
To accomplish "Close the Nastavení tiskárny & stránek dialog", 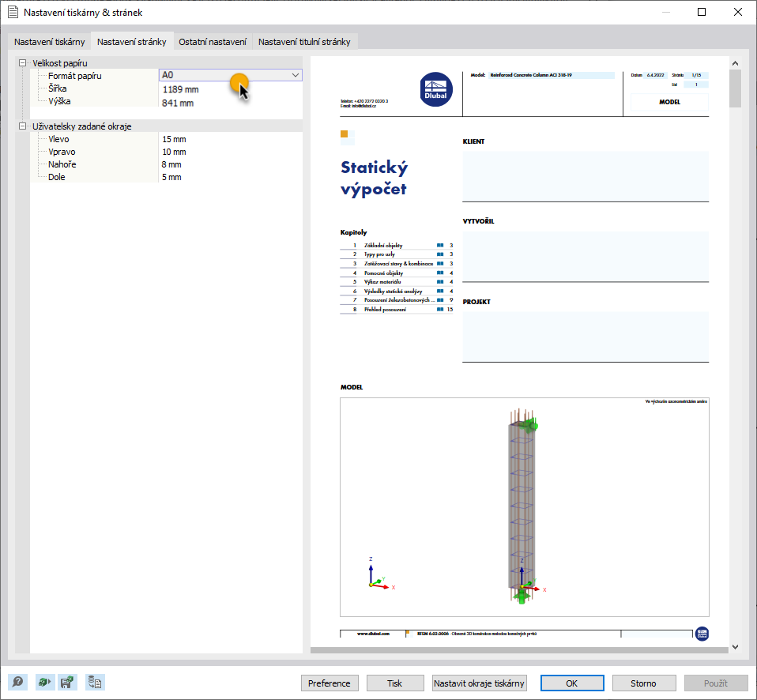I will [738, 12].
